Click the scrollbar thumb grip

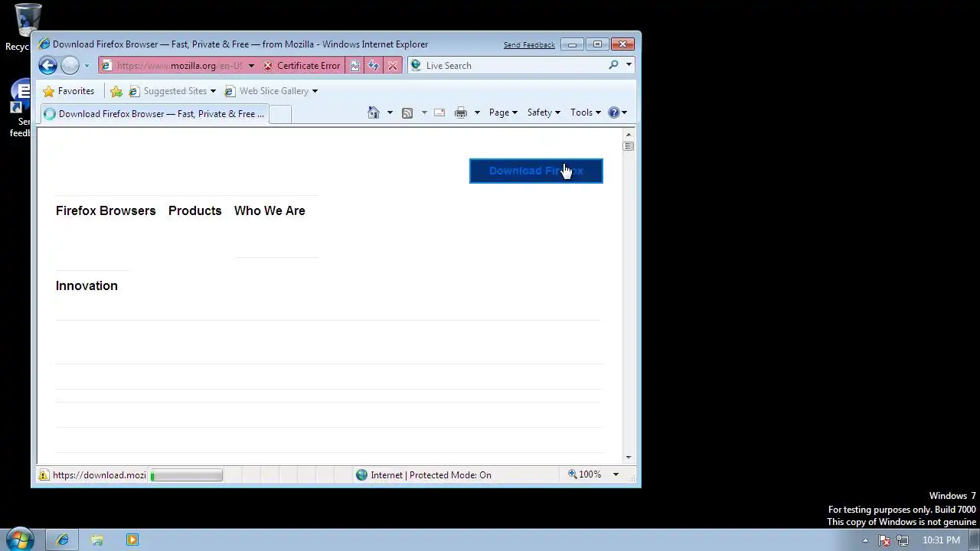tap(629, 146)
